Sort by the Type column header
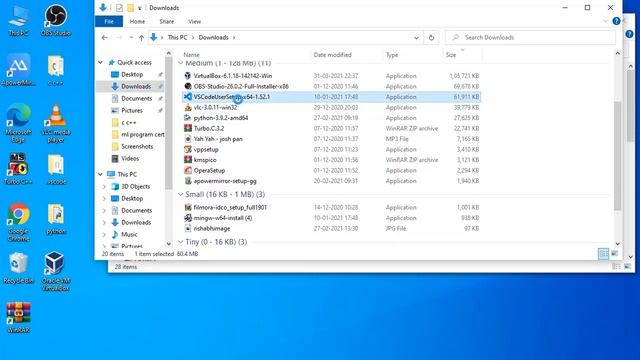 412,55
